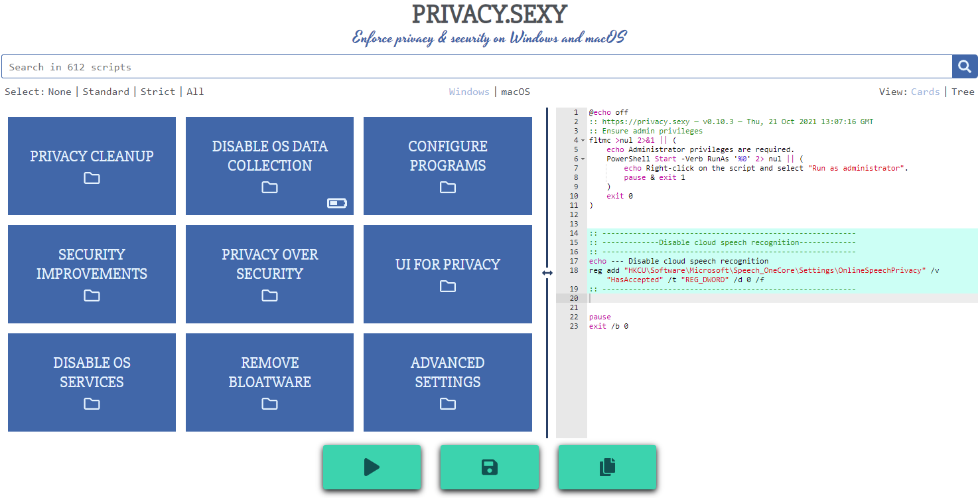Toggle the platform to macOS
The height and width of the screenshot is (498, 980).
(x=516, y=92)
